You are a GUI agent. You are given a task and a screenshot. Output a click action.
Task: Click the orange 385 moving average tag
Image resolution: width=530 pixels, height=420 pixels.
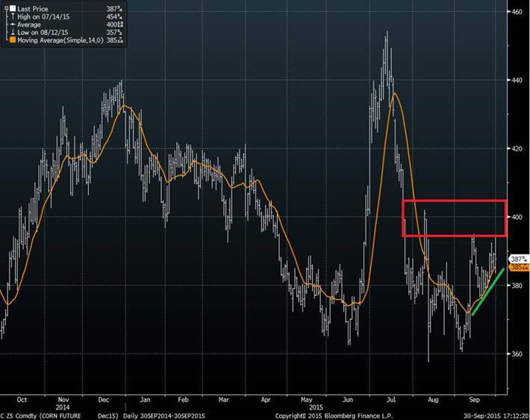click(x=518, y=267)
